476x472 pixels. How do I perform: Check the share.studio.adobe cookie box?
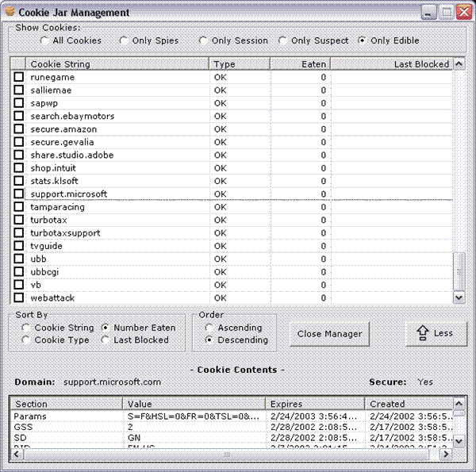tap(19, 155)
